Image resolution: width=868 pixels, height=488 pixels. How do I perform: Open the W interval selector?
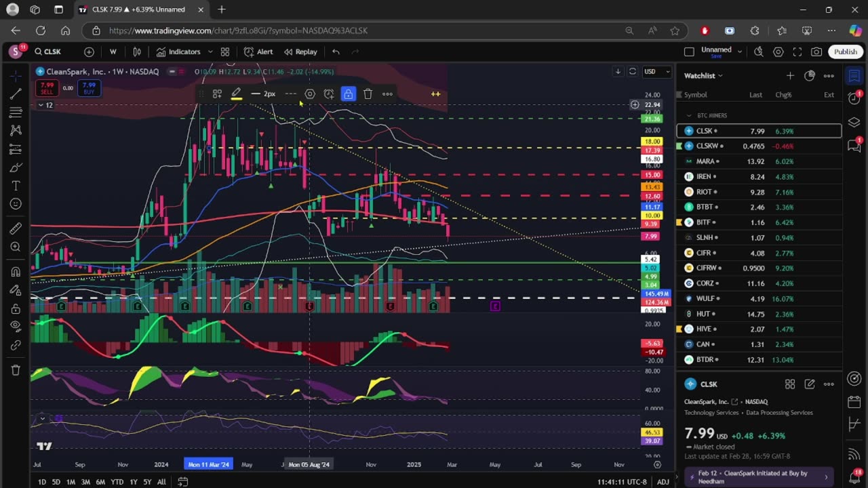(x=113, y=52)
